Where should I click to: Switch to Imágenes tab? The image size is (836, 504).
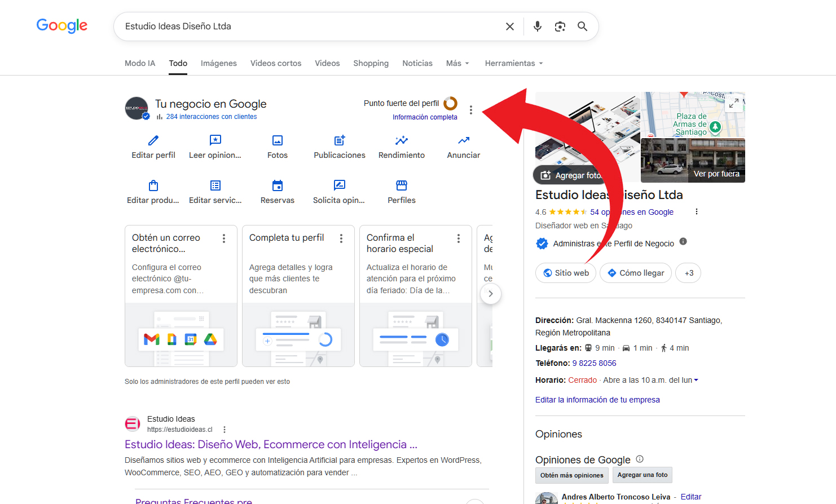pyautogui.click(x=219, y=63)
